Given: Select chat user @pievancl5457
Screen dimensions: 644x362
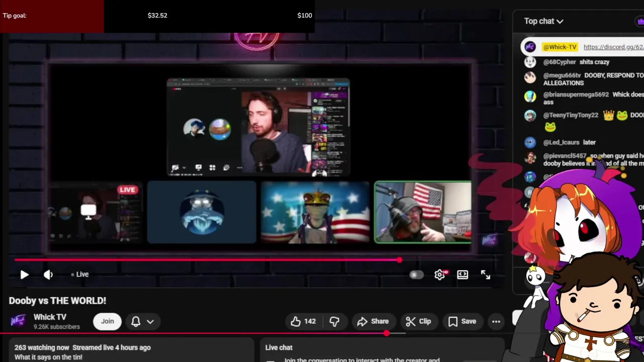Looking at the screenshot, I should [x=565, y=156].
